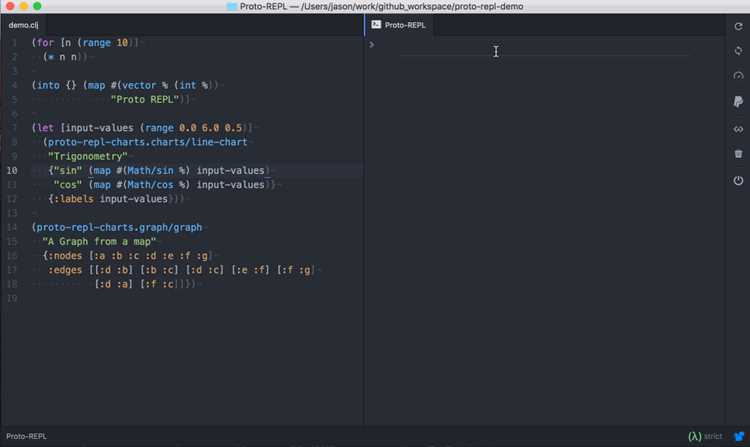This screenshot has height=447, width=750.
Task: Click the proto-repl-charts.graph/graph function call
Action: [119, 227]
